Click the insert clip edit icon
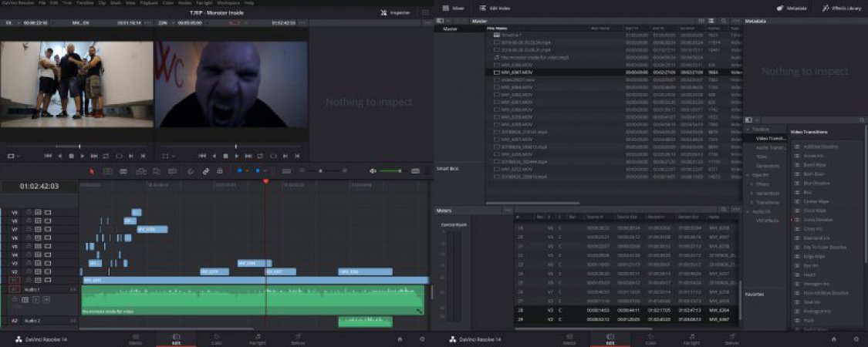The width and height of the screenshot is (868, 347). (x=140, y=171)
